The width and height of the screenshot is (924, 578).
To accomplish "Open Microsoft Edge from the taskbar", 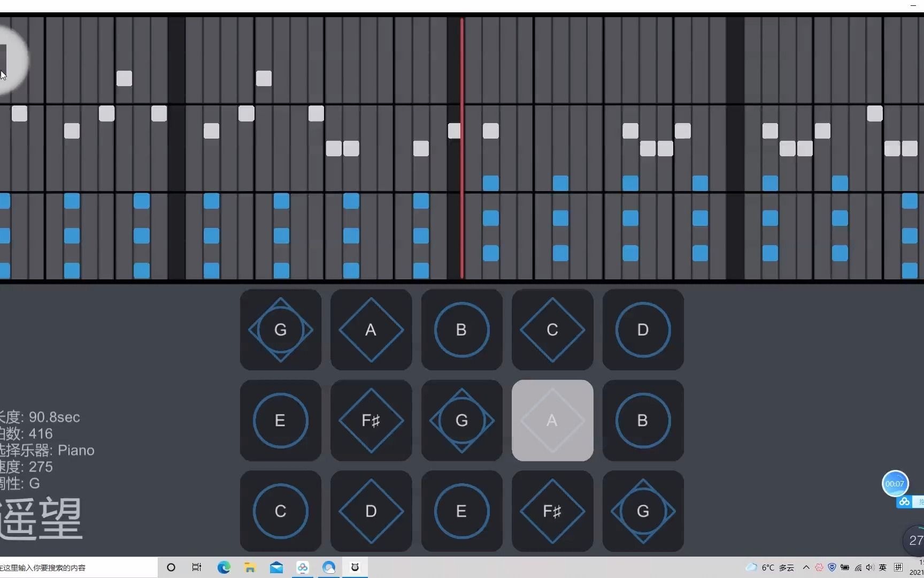I will coord(224,567).
